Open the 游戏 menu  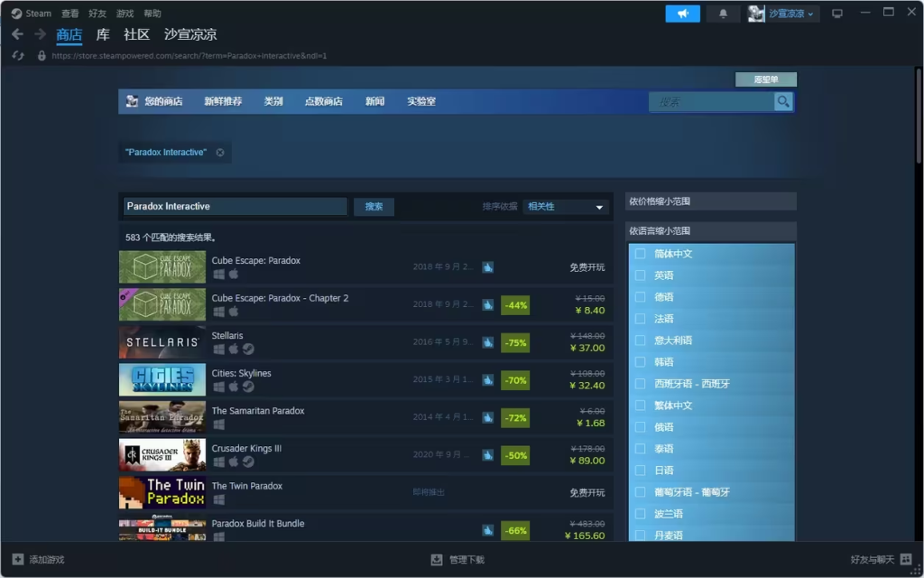click(125, 14)
